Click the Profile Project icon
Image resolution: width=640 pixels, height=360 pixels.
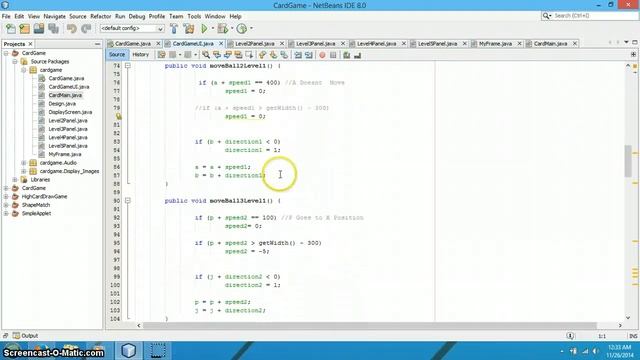242,29
